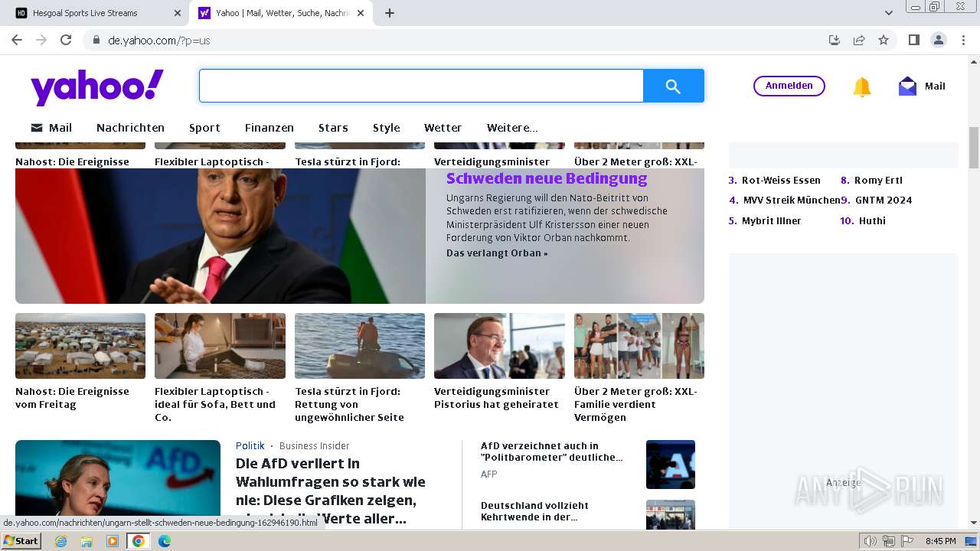980x551 pixels.
Task: Open the Style section
Action: [386, 128]
